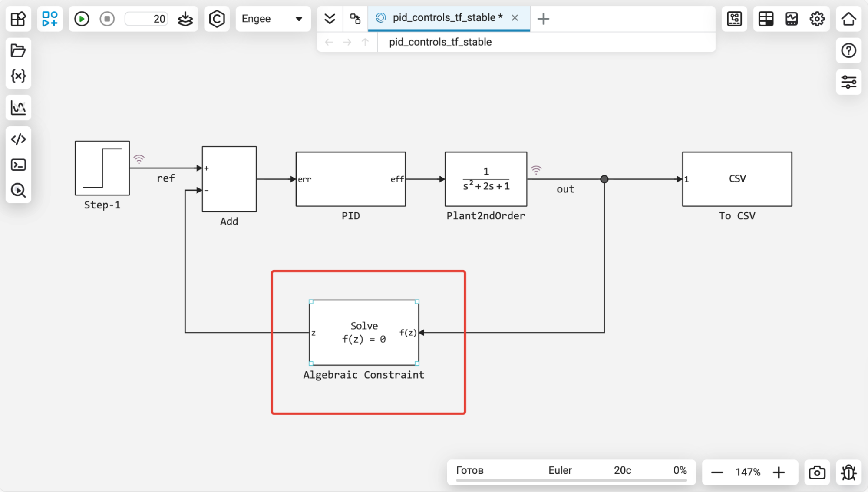Select the Algebraic Constraint block
The height and width of the screenshot is (492, 868).
364,333
